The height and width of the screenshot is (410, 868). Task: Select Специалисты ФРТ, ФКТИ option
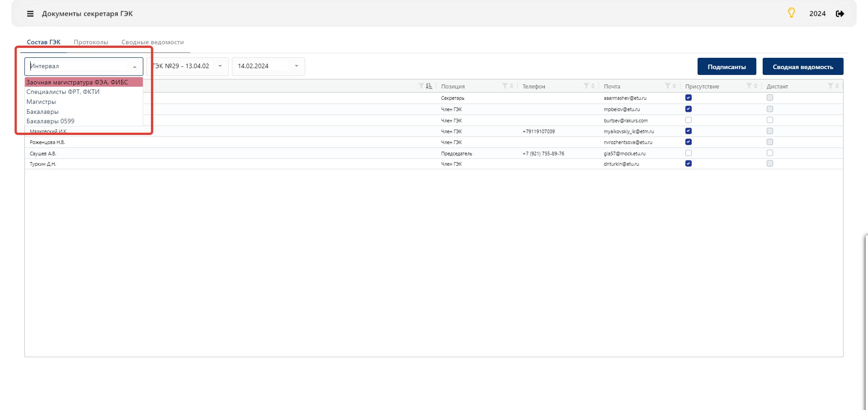[84, 92]
